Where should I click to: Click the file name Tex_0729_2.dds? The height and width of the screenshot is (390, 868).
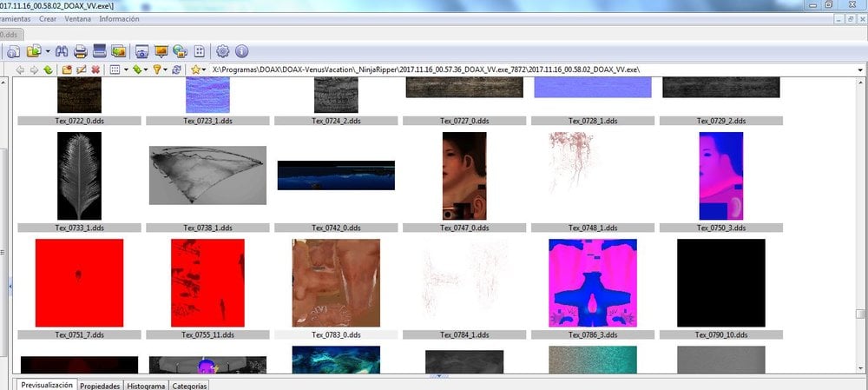721,121
